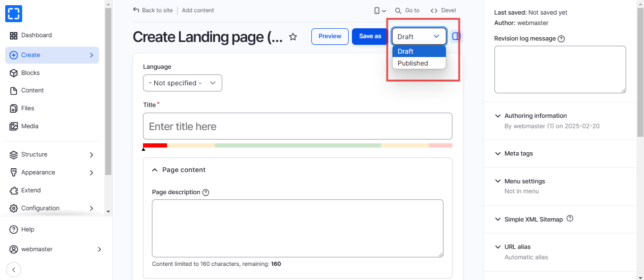Expand the Structure submenu chevron
Viewport: 644px width, 280px height.
[92, 155]
